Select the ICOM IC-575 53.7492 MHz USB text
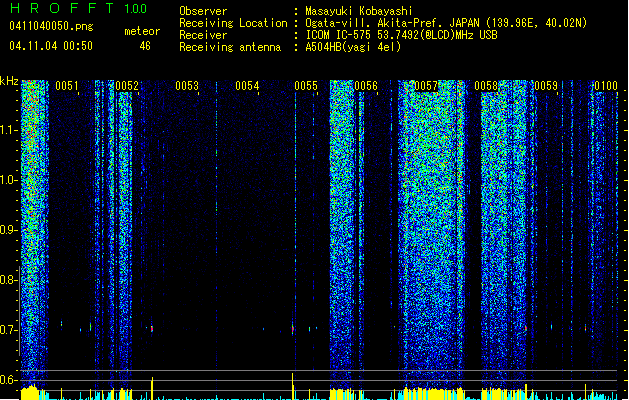The height and width of the screenshot is (400, 629). click(x=401, y=35)
